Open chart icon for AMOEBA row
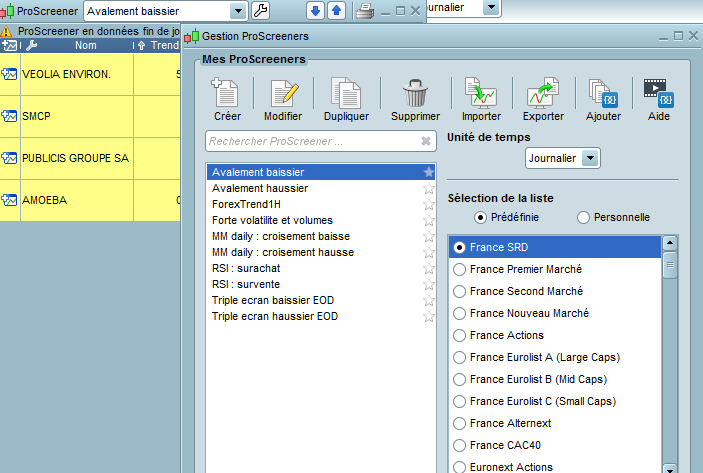Image resolution: width=703 pixels, height=473 pixels. [x=9, y=200]
